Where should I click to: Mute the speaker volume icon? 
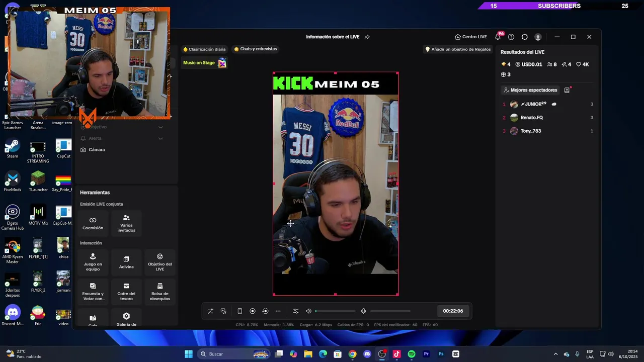308,311
